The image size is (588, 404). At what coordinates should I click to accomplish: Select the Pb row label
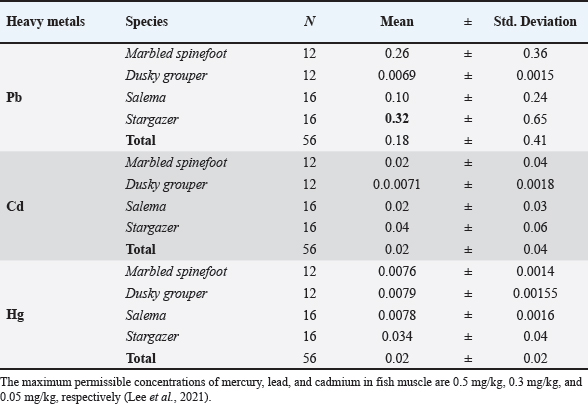[x=14, y=98]
